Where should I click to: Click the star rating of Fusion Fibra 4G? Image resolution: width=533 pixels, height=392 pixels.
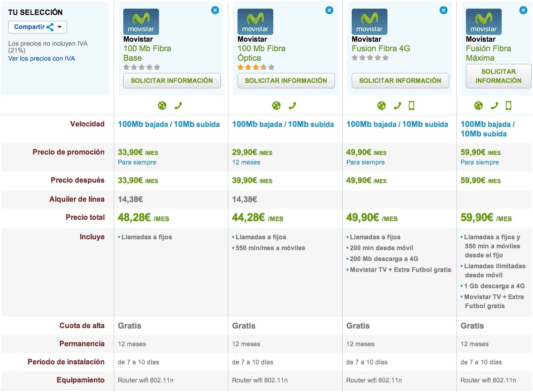coord(370,58)
